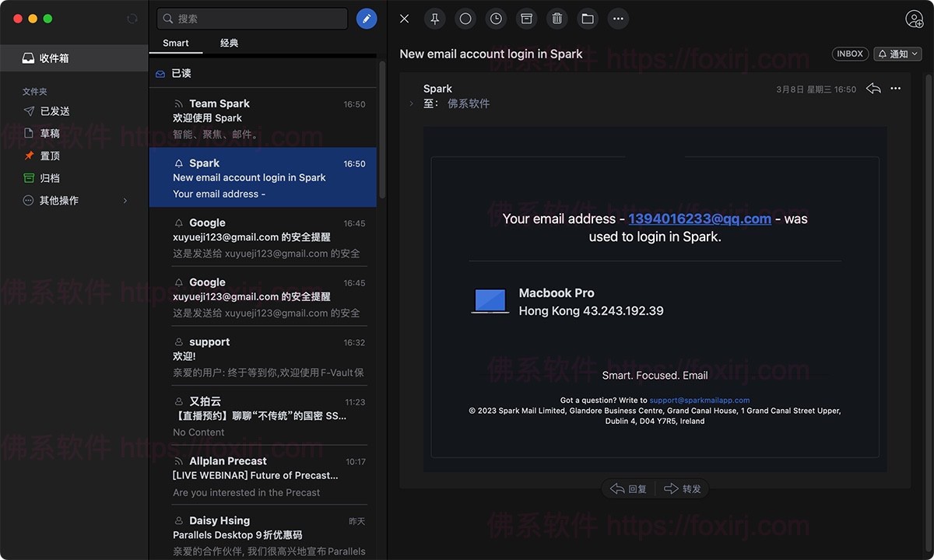
Task: Switch to the 经典 tab
Action: pyautogui.click(x=229, y=43)
